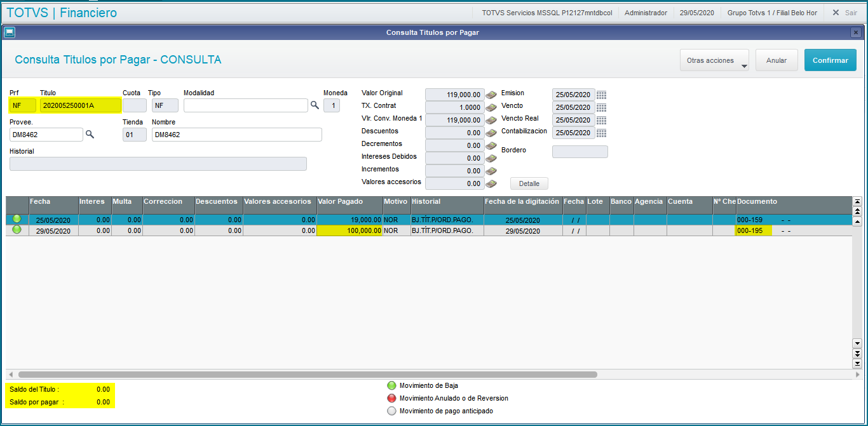Close the Consulta Titulos por Pagar dialog
868x426 pixels.
coord(857,32)
